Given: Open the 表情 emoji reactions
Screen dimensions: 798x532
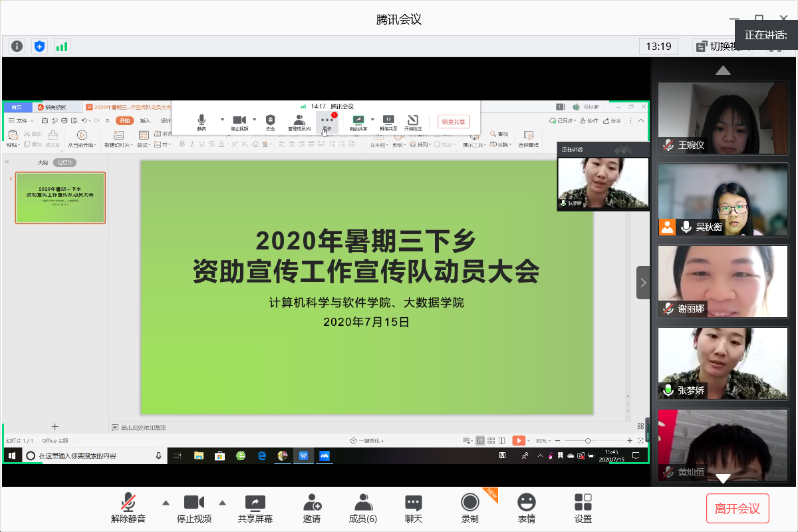Looking at the screenshot, I should click(527, 509).
